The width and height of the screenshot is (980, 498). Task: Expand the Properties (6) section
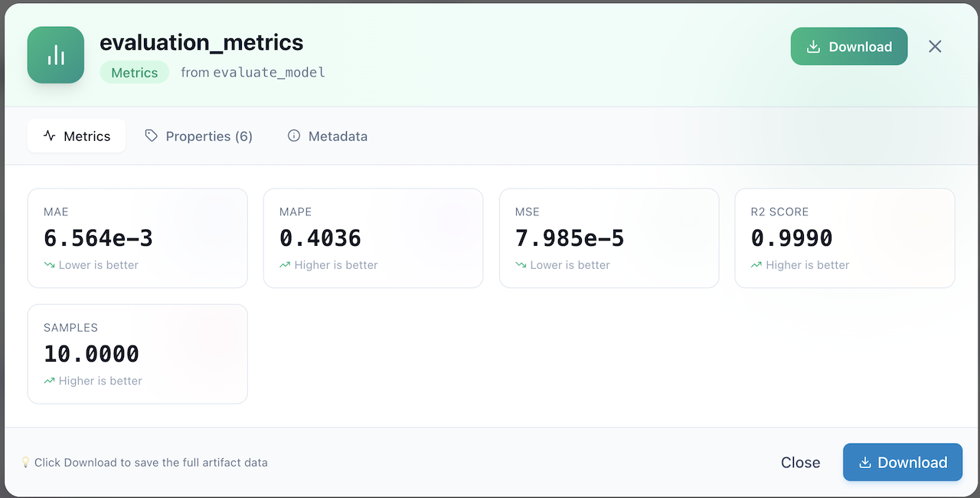pos(198,136)
